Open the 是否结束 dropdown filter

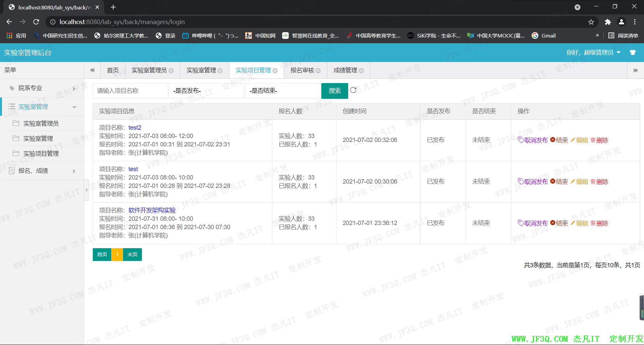click(x=282, y=91)
